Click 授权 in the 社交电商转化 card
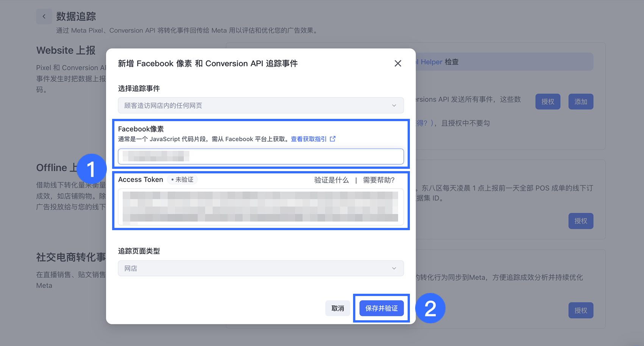 [581, 310]
